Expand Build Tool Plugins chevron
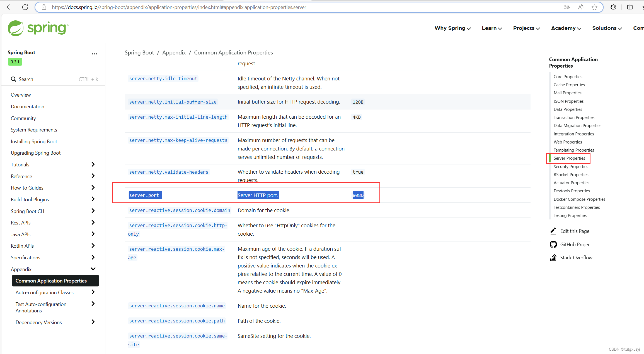The height and width of the screenshot is (354, 644). [93, 199]
